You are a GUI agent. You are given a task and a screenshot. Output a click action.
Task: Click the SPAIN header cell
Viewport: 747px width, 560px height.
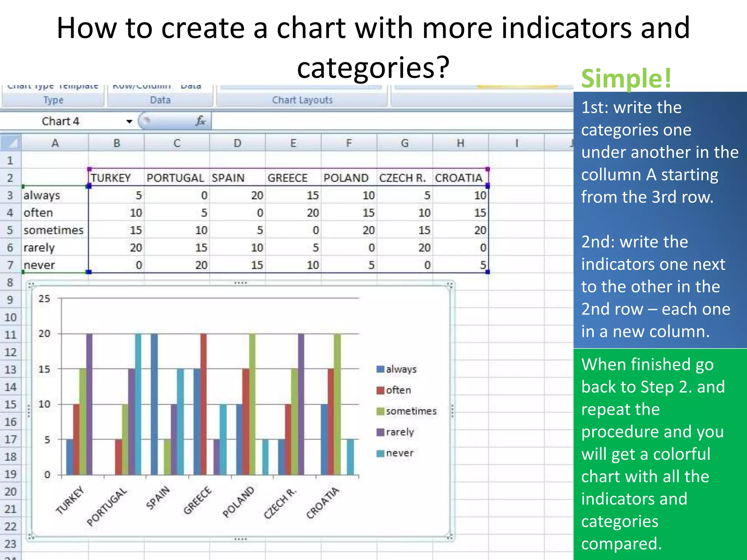click(237, 178)
